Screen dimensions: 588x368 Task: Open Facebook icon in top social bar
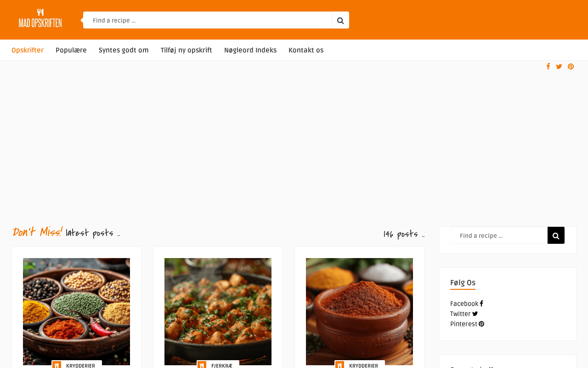coord(548,67)
